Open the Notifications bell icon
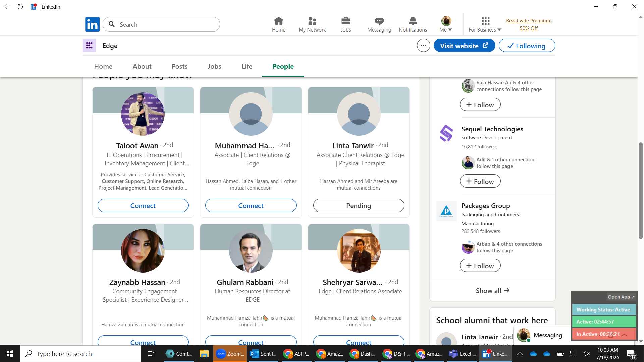This screenshot has height=362, width=644. point(413,24)
